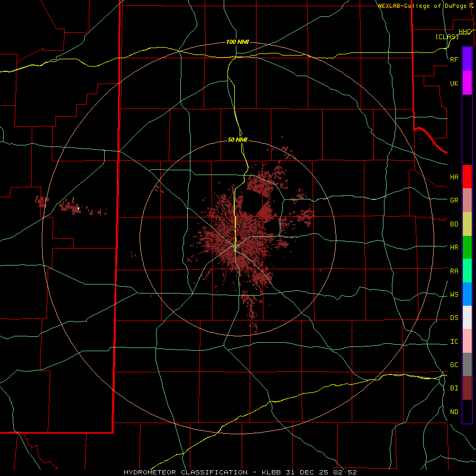Image resolution: width=476 pixels, height=476 pixels.
Task: Click the UK magenta legend swatch
Action: 467,83
